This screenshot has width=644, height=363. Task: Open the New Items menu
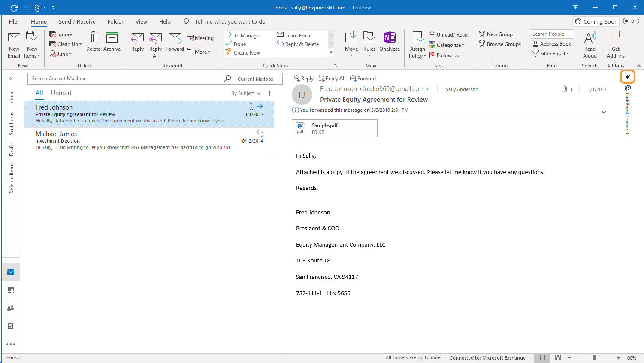click(x=32, y=45)
